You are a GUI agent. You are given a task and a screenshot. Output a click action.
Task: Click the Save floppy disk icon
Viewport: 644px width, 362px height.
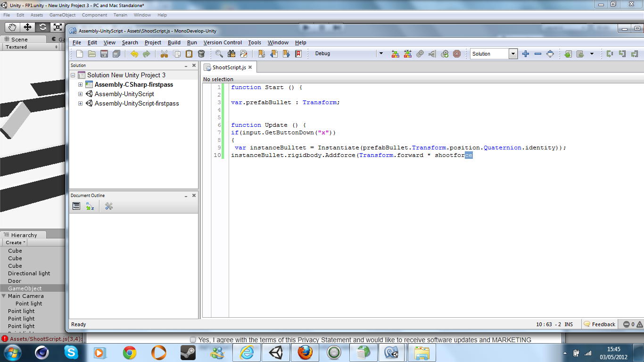tap(104, 54)
